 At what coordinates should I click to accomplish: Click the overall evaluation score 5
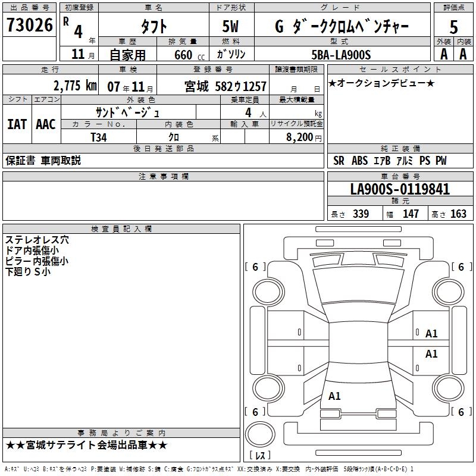[453, 27]
